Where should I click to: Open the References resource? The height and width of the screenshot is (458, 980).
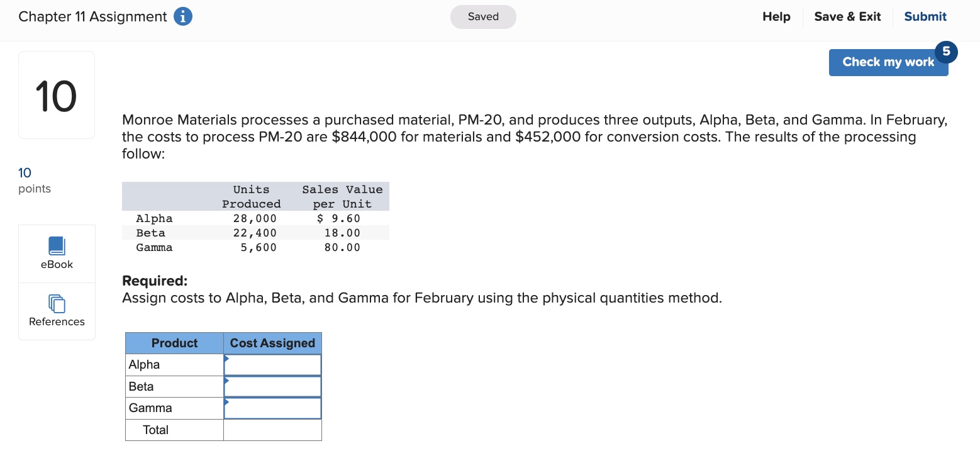57,310
